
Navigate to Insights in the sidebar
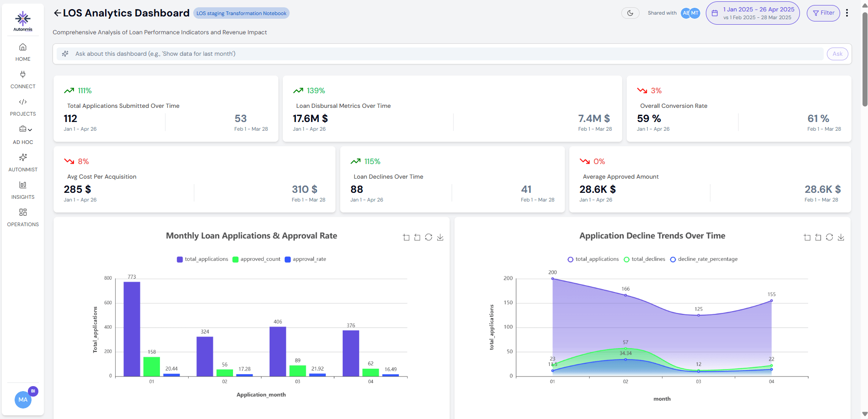pos(23,190)
